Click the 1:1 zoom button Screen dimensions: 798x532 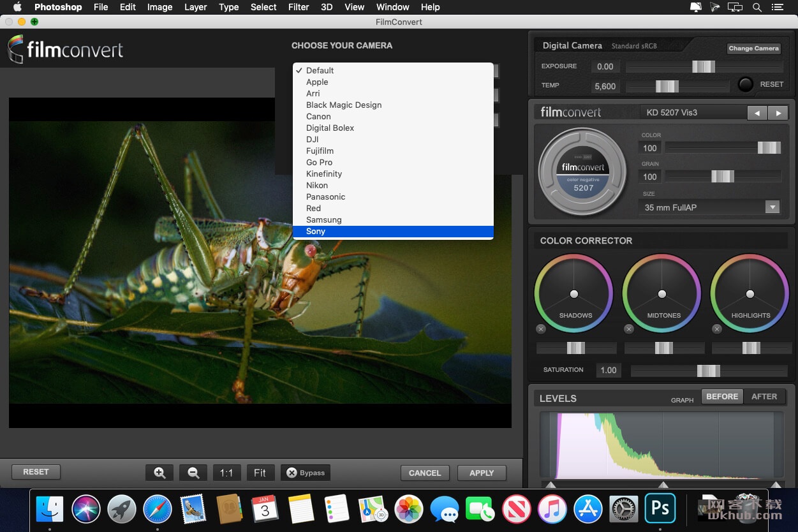[226, 473]
